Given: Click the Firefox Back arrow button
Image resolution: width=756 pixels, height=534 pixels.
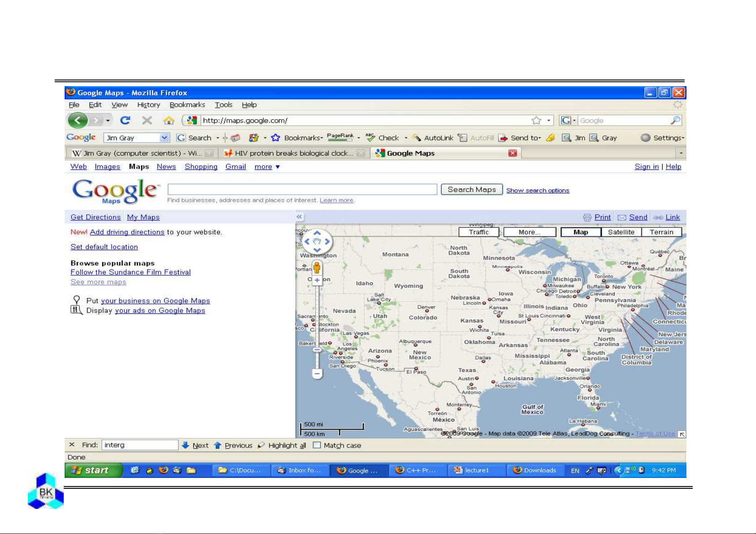Looking at the screenshot, I should (78, 120).
